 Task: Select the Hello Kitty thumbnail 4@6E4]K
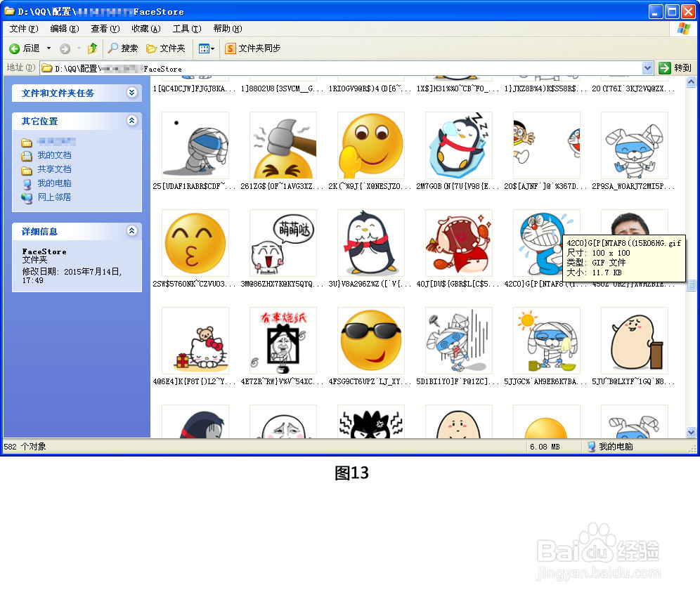pyautogui.click(x=195, y=341)
